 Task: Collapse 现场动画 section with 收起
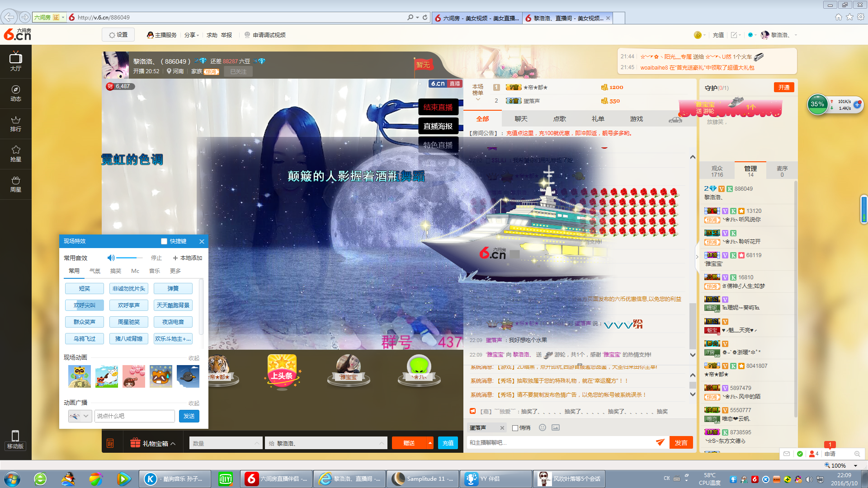(x=194, y=358)
